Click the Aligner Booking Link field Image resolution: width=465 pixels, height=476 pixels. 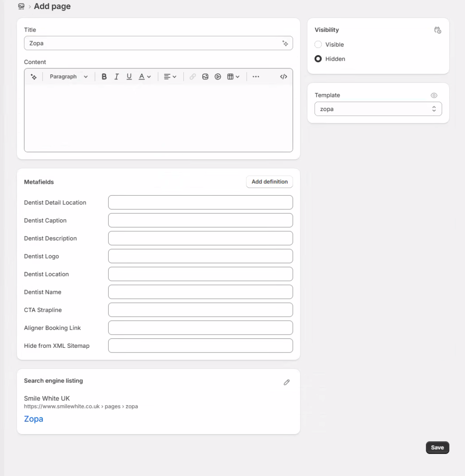[200, 328]
